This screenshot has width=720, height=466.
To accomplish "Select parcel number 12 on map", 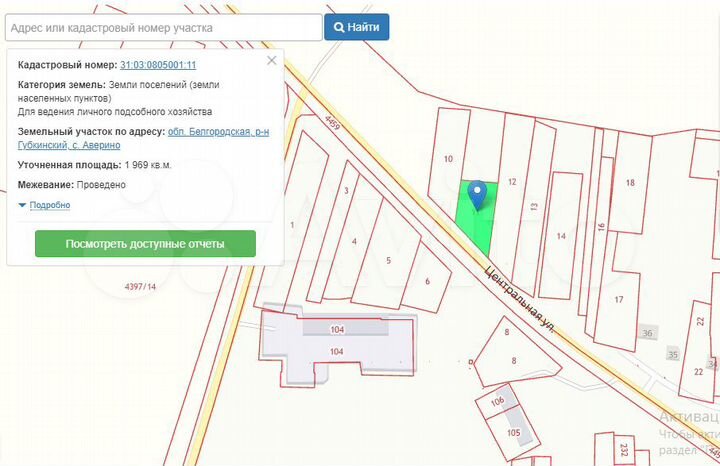I will click(x=512, y=182).
